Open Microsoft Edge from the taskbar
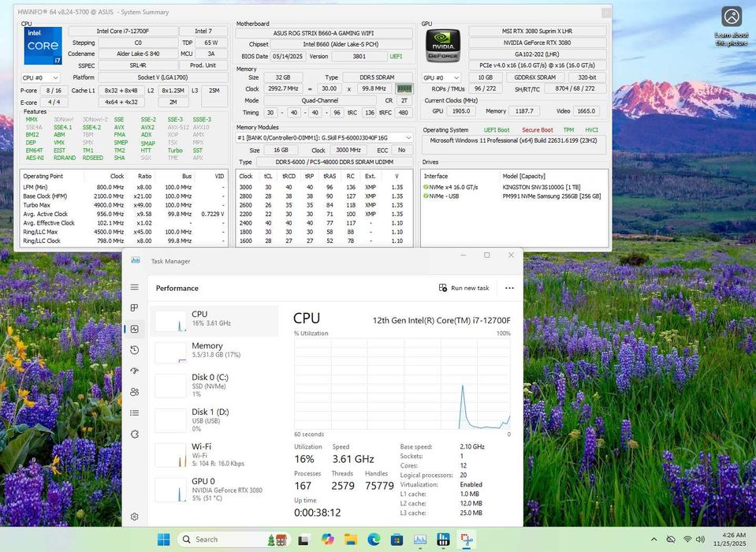 tap(374, 539)
